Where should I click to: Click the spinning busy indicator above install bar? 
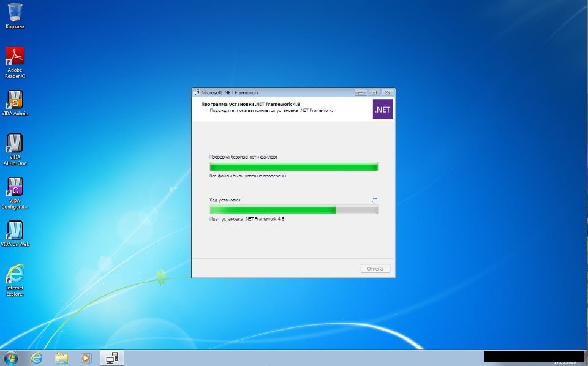374,200
